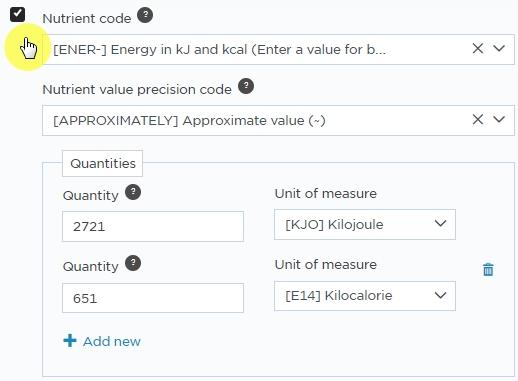Image resolution: width=518 pixels, height=381 pixels.
Task: Focus the quantity field containing 651
Action: click(x=153, y=298)
